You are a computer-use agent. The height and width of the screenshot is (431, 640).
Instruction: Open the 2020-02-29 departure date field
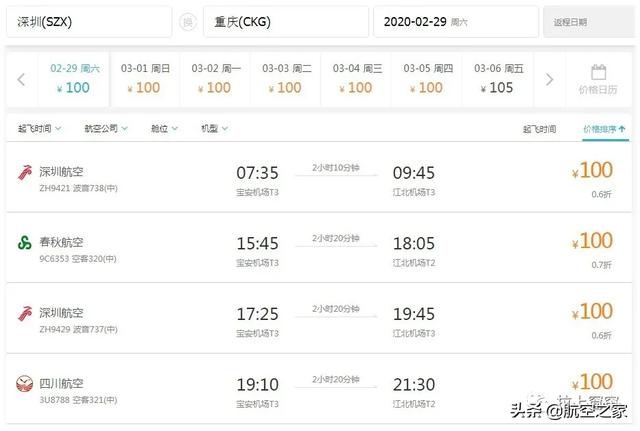tap(456, 22)
